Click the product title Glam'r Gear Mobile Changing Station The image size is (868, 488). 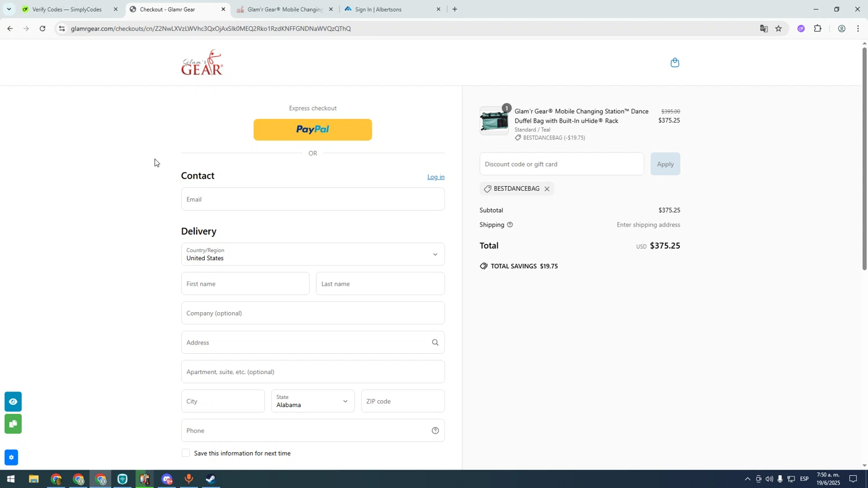point(582,116)
